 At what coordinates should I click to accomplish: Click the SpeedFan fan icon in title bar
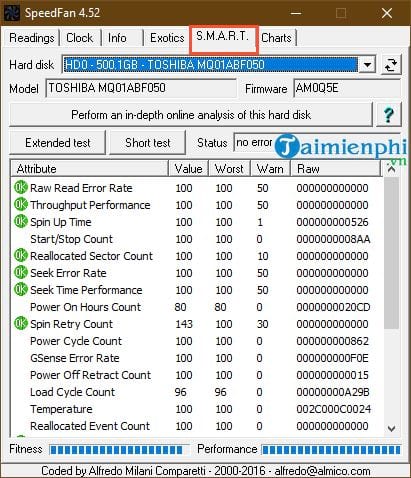click(x=11, y=13)
